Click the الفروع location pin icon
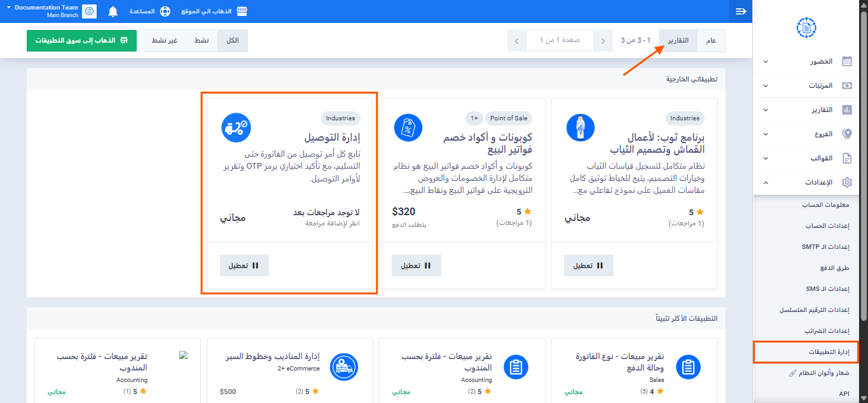The image size is (868, 403). 847,134
